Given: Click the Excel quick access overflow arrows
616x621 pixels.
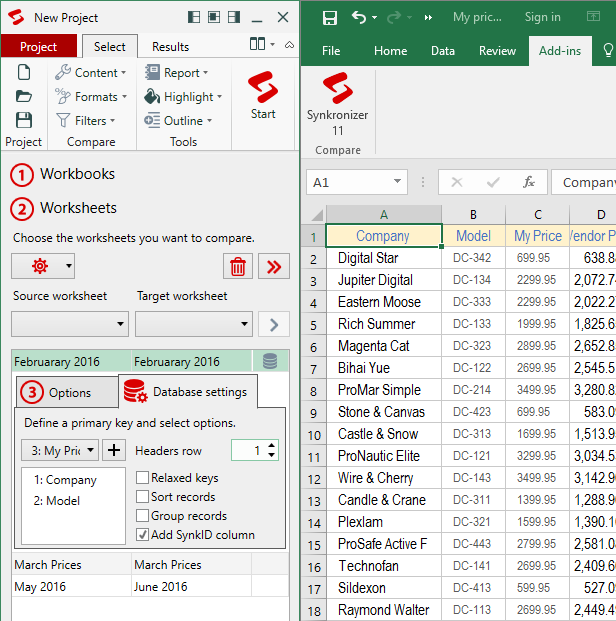Looking at the screenshot, I should [x=428, y=17].
